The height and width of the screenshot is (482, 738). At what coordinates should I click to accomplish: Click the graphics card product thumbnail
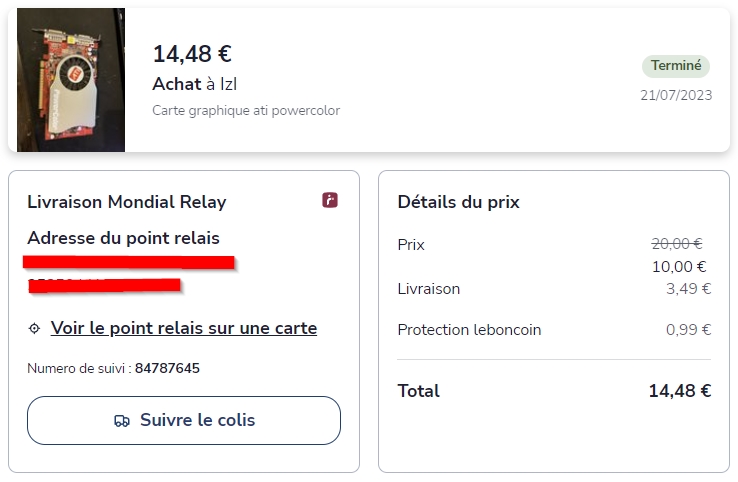pyautogui.click(x=71, y=80)
